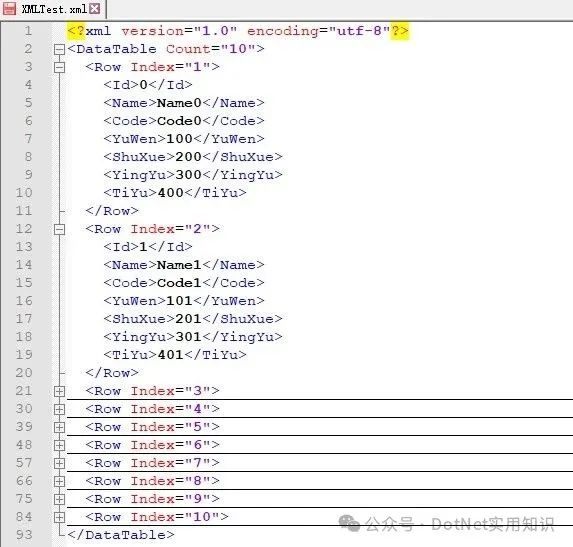Collapse the DataTable root node
573x547 pixels.
pyautogui.click(x=59, y=49)
